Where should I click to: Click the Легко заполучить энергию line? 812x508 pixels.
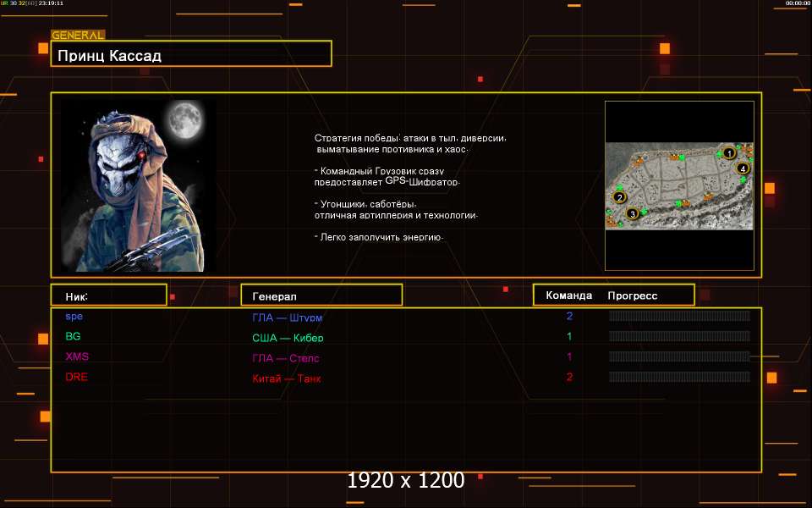pos(379,237)
